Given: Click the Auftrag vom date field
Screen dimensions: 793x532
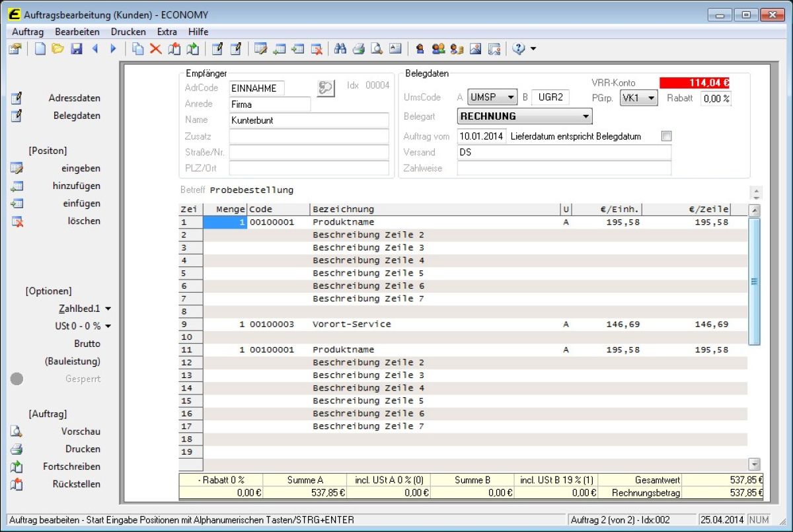Looking at the screenshot, I should pyautogui.click(x=482, y=136).
